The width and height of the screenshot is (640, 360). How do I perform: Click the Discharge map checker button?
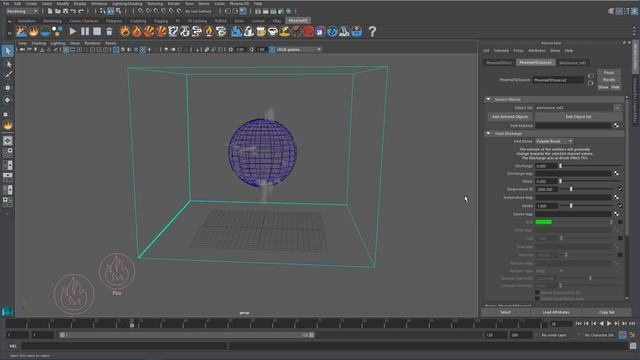point(616,173)
